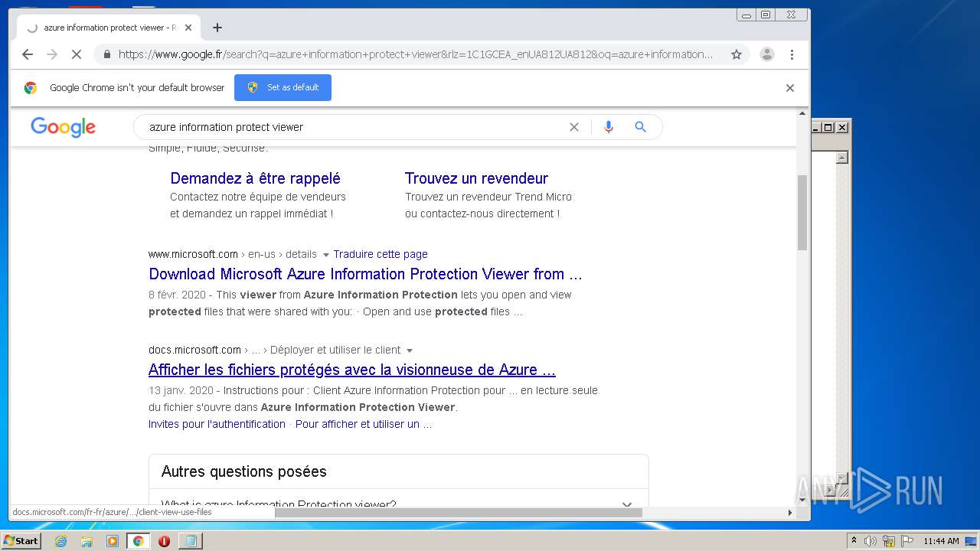Viewport: 980px width, 551px height.
Task: Open the Windows Start menu
Action: [21, 540]
